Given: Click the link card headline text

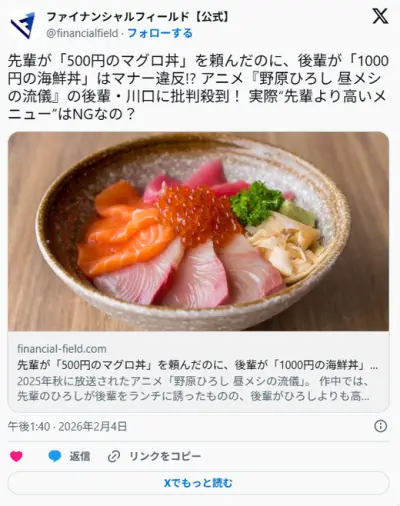Looking at the screenshot, I should pyautogui.click(x=197, y=365).
